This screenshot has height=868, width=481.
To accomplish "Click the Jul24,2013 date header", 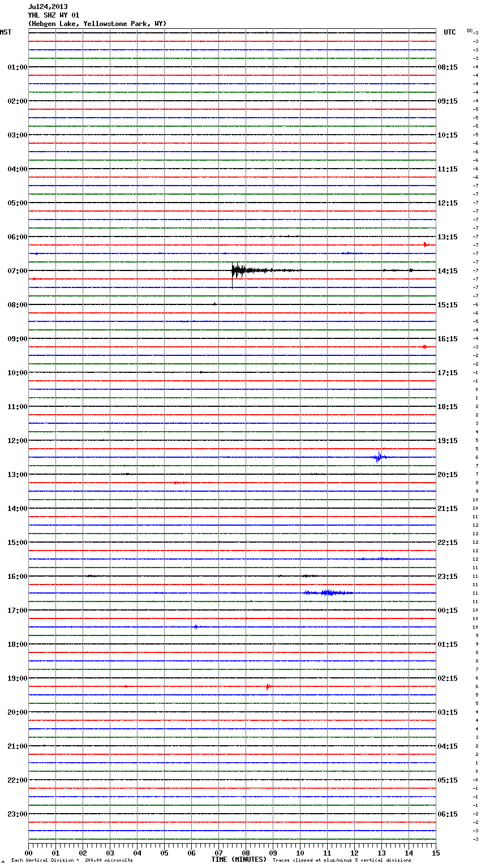I will (x=48, y=7).
